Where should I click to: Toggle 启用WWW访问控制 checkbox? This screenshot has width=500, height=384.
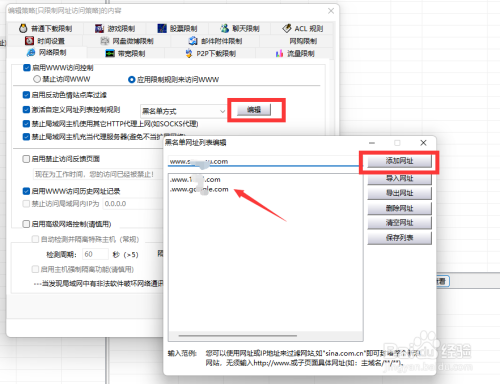[x=27, y=68]
